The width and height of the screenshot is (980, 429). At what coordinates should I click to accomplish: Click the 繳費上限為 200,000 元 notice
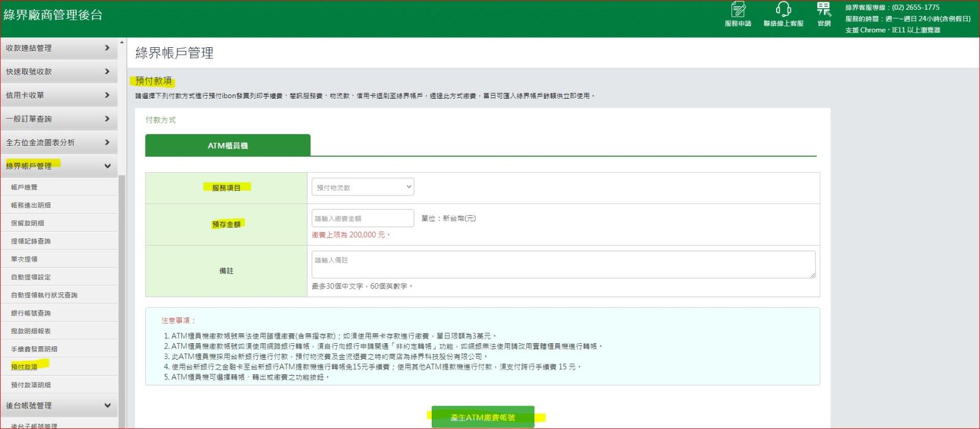coord(351,235)
